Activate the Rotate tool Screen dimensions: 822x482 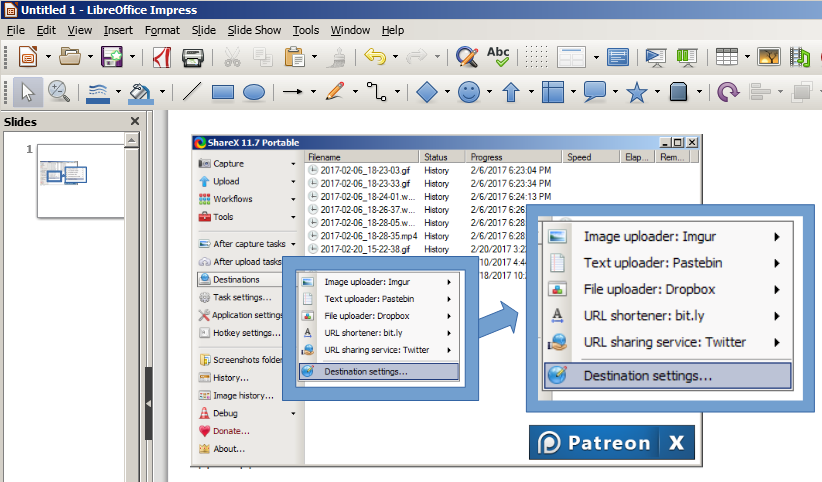[728, 92]
